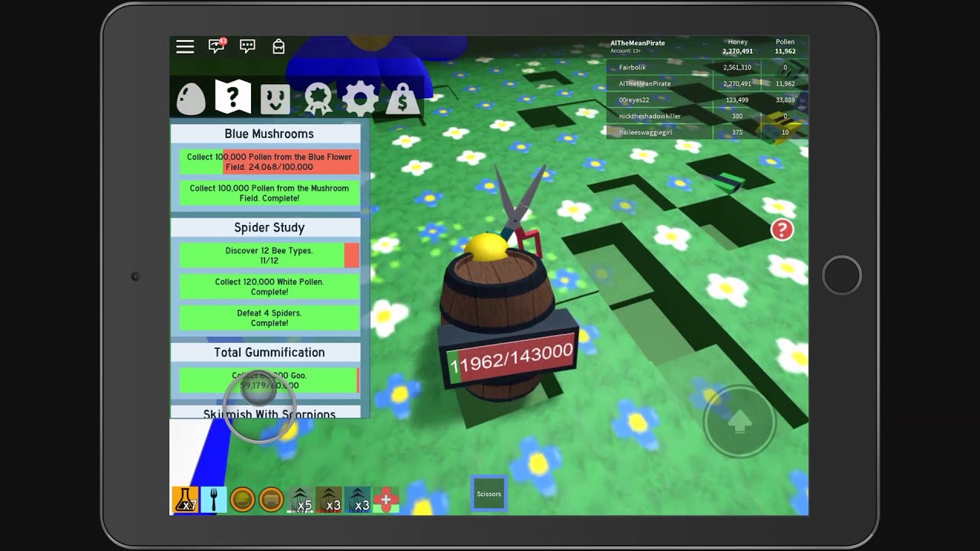Click the first round orange token icon

243,500
